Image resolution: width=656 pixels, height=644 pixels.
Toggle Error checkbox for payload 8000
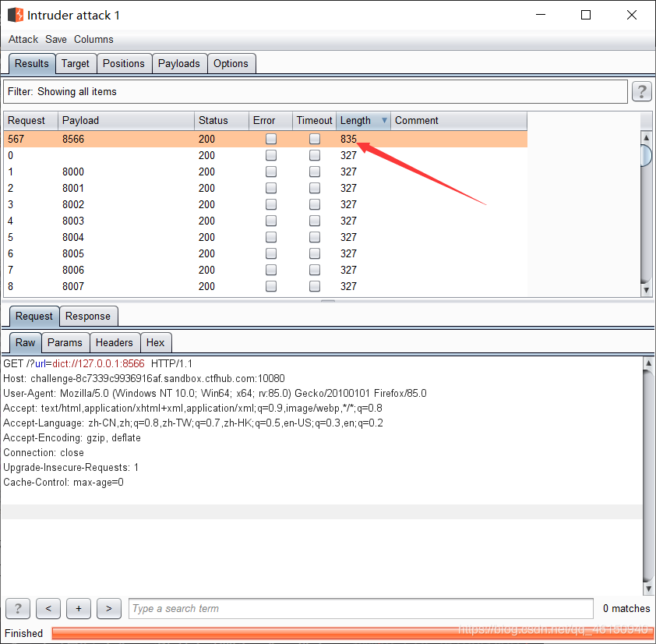click(271, 172)
